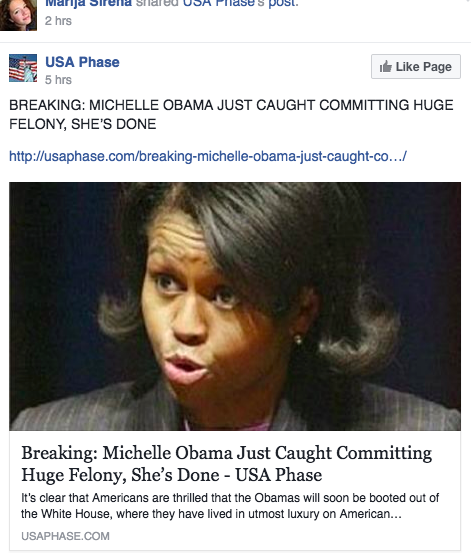The width and height of the screenshot is (471, 555).
Task: Click the all-caps BREAKING post caption
Action: tap(231, 114)
